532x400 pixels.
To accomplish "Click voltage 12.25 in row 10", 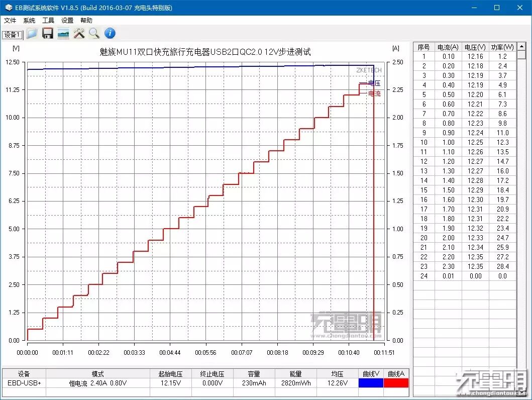I will click(x=475, y=142).
